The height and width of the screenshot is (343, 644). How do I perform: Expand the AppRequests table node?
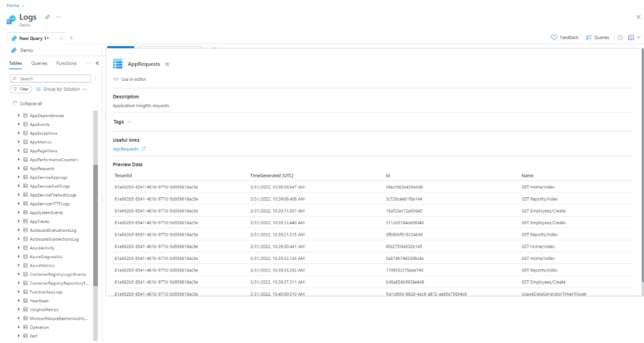click(x=19, y=169)
